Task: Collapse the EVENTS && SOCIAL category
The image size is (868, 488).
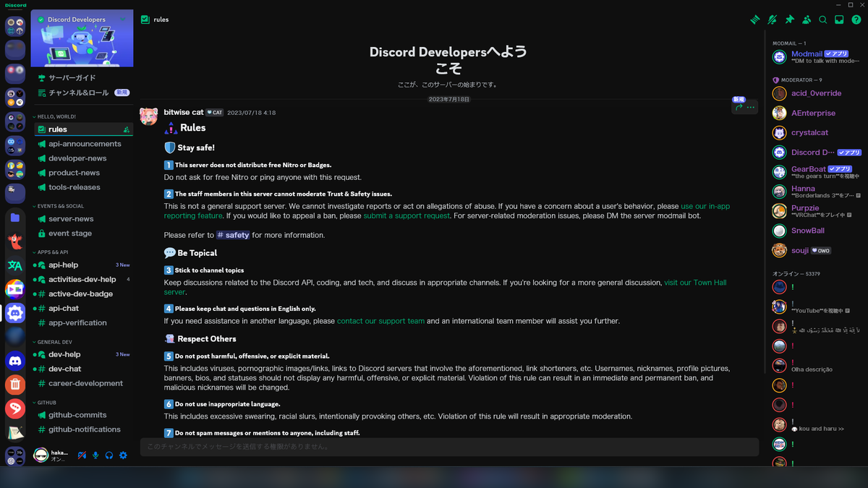Action: click(x=58, y=206)
